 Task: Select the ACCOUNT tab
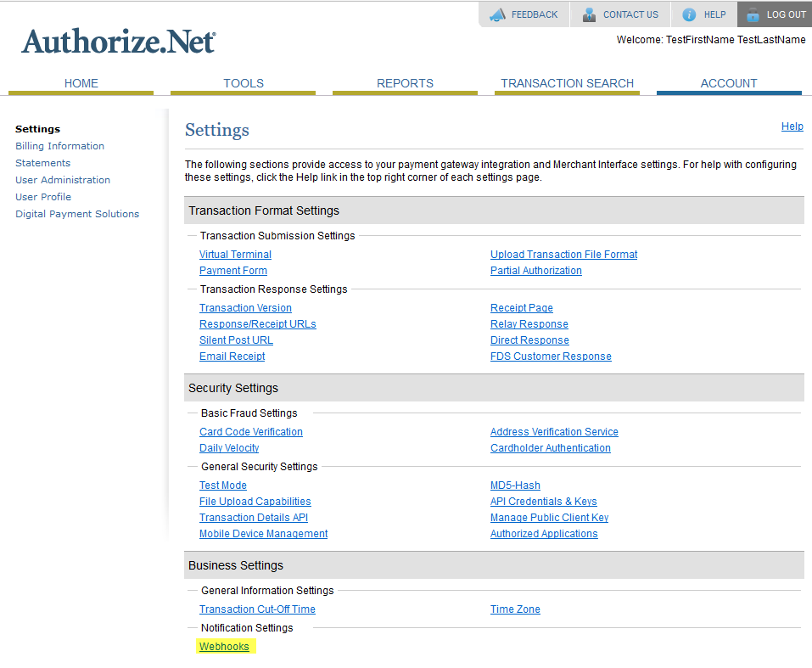pyautogui.click(x=729, y=83)
